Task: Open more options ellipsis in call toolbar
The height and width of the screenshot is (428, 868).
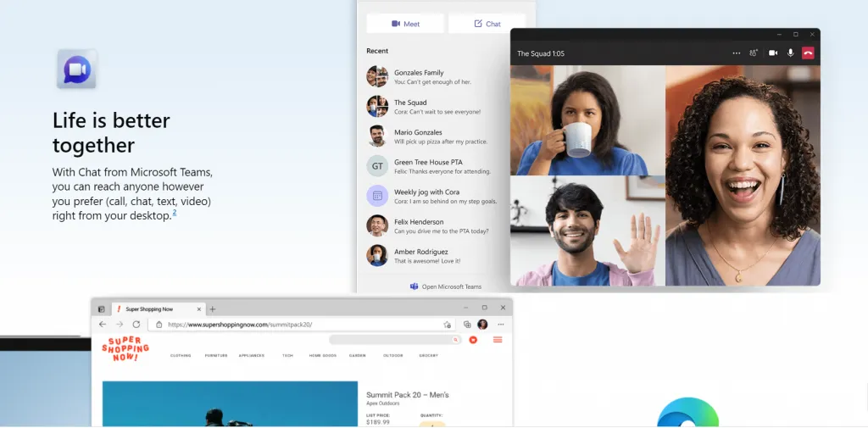Action: (736, 53)
